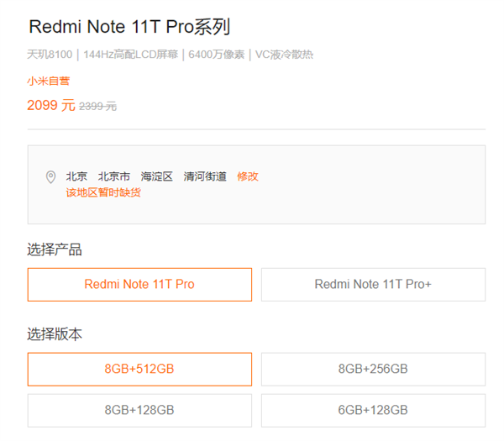Click the 清河街道 street text
The width and height of the screenshot is (504, 441).
(x=205, y=176)
